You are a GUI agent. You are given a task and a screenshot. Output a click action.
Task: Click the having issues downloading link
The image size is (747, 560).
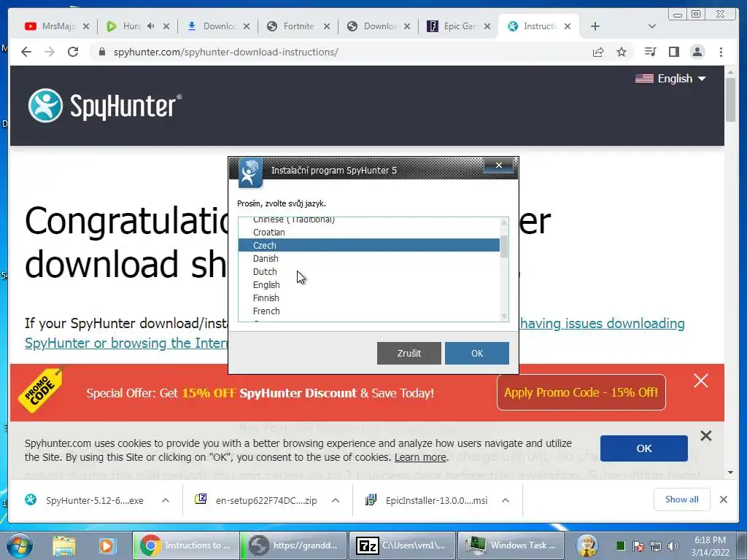click(x=602, y=323)
